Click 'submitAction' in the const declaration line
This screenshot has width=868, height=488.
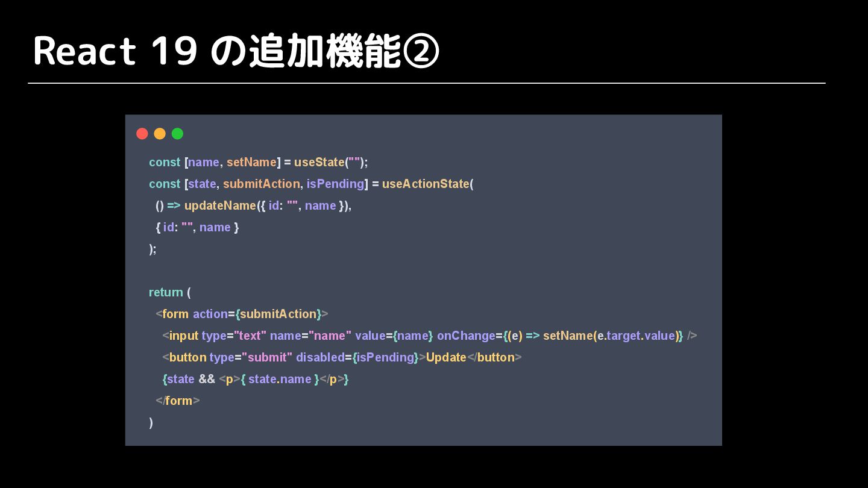pyautogui.click(x=261, y=184)
